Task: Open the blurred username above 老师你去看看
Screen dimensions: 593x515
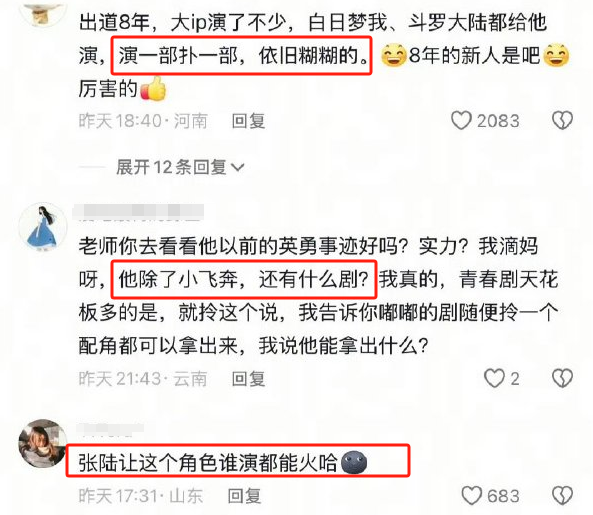Action: tap(138, 212)
